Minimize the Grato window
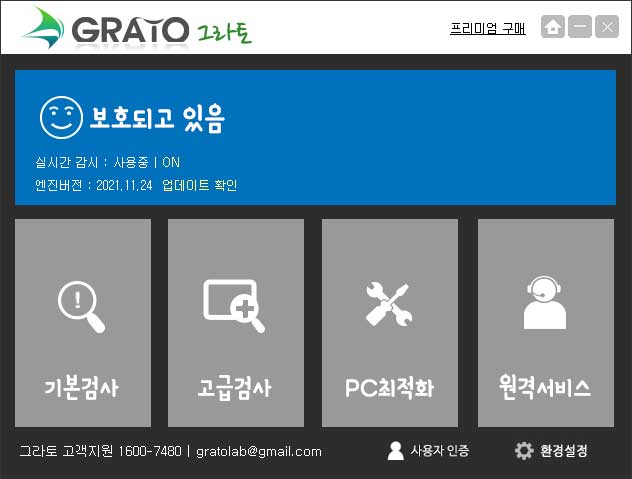632x479 pixels. [580, 27]
